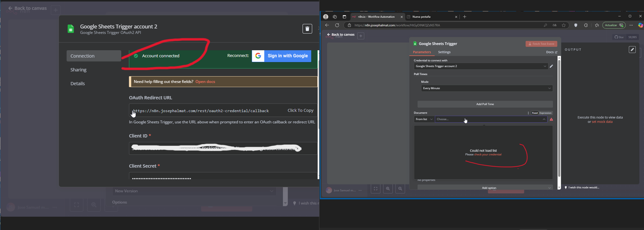644x230 pixels.
Task: Select Expression mode toggle
Action: (x=545, y=113)
